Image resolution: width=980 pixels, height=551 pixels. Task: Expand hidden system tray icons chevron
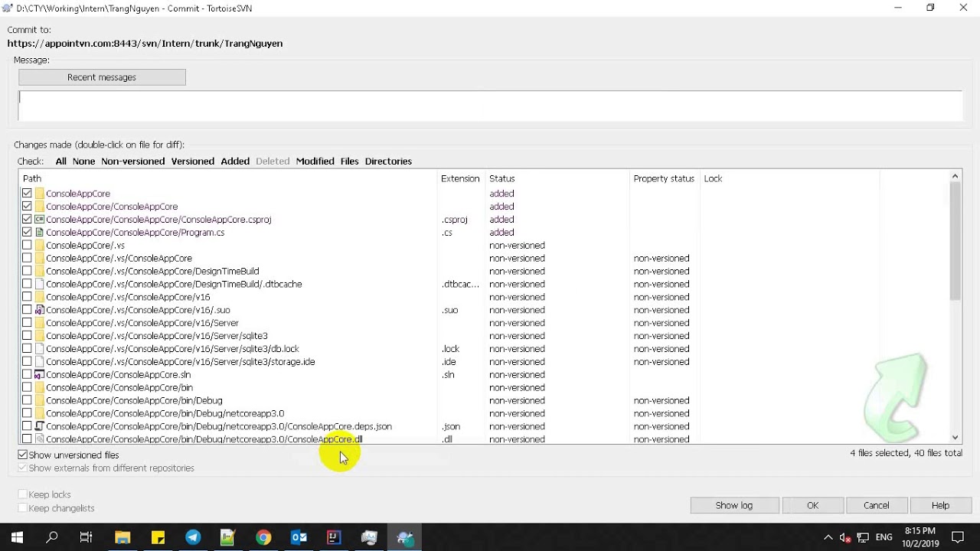point(828,538)
